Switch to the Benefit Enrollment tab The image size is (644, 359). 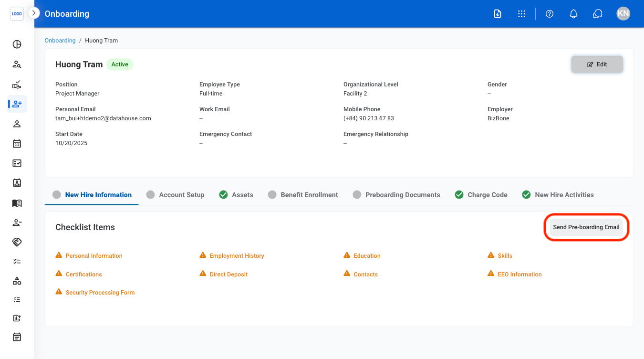click(303, 195)
